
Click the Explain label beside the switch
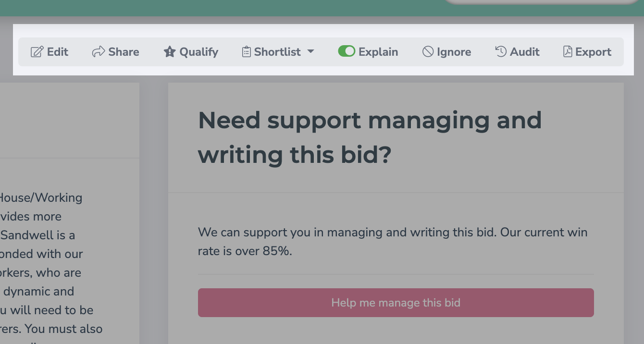point(378,52)
